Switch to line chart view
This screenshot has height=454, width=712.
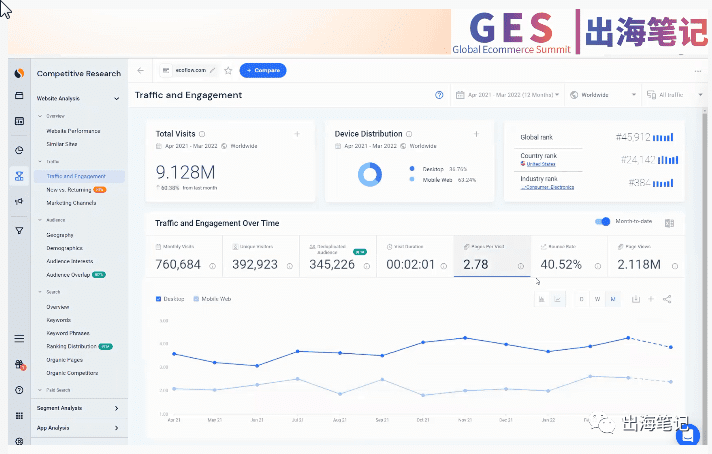coord(558,299)
